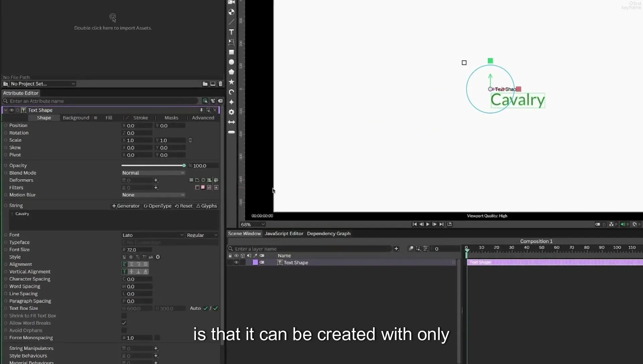Toggle visibility of Text Shape layer in Scene Window

(236, 262)
